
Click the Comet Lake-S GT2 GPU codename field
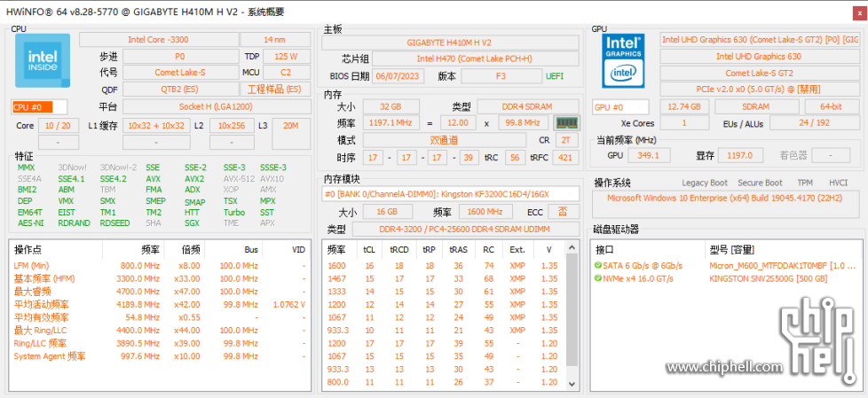click(759, 73)
